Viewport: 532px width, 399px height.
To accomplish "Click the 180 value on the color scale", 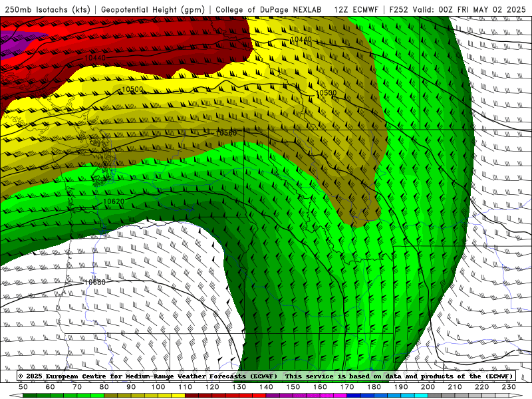I will (374, 387).
